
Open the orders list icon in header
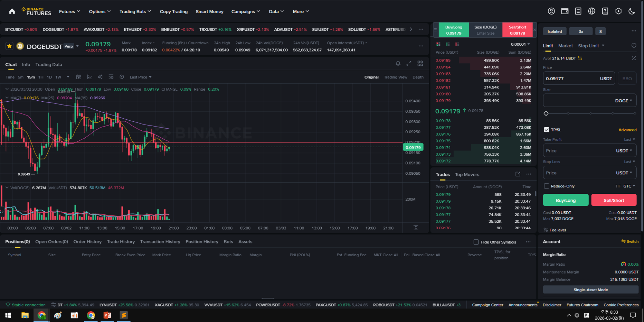point(578,11)
